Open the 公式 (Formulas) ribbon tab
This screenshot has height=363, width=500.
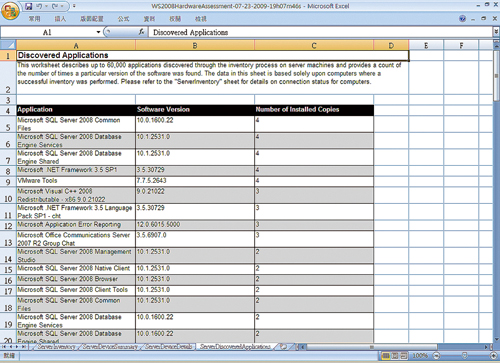pos(123,19)
